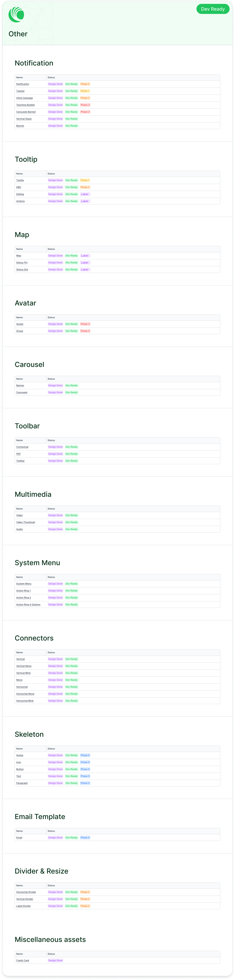Click the Dev Ready badge at top
The width and height of the screenshot is (235, 980).
click(x=213, y=9)
